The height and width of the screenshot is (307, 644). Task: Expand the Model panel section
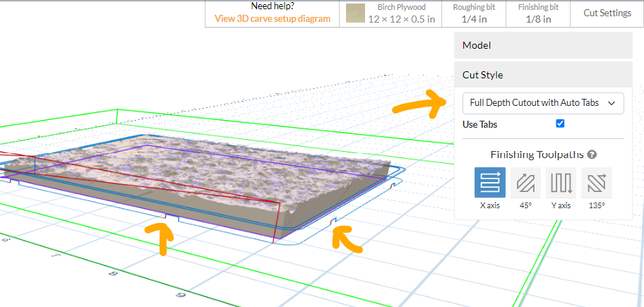click(x=543, y=45)
